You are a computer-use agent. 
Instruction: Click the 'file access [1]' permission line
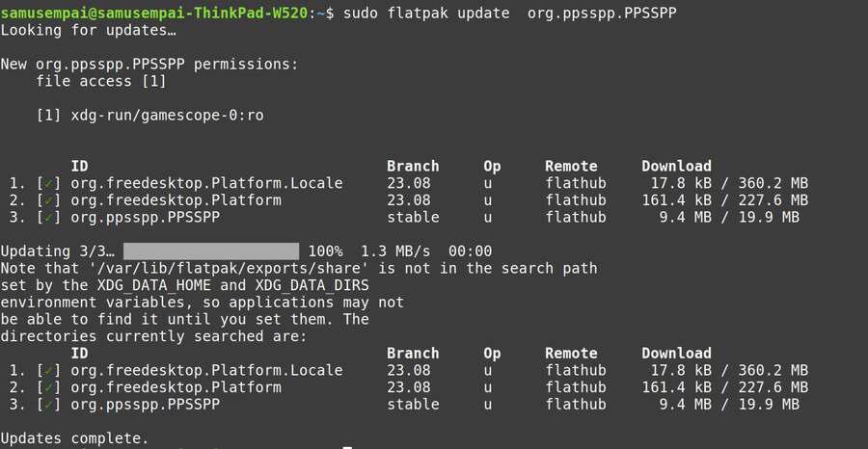pos(101,82)
